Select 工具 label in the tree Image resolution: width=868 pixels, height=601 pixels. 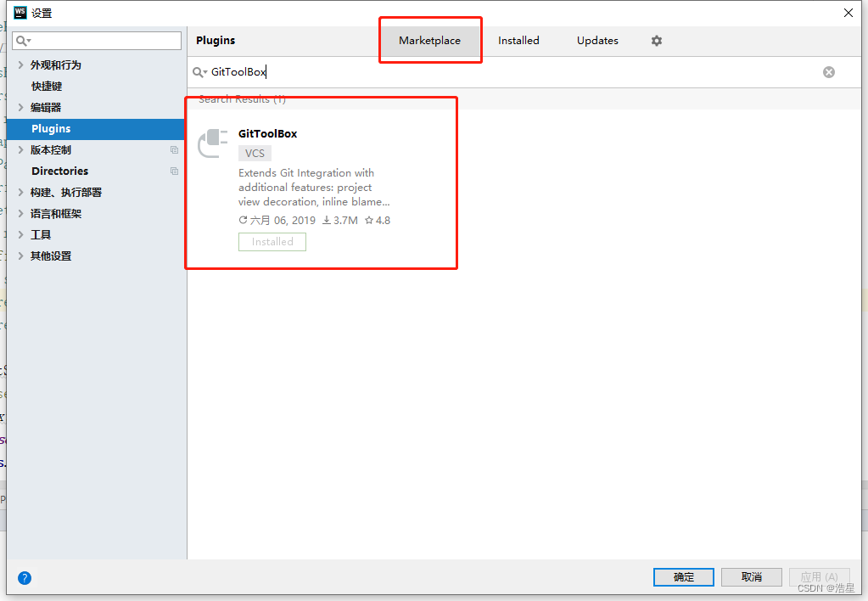[x=41, y=235]
